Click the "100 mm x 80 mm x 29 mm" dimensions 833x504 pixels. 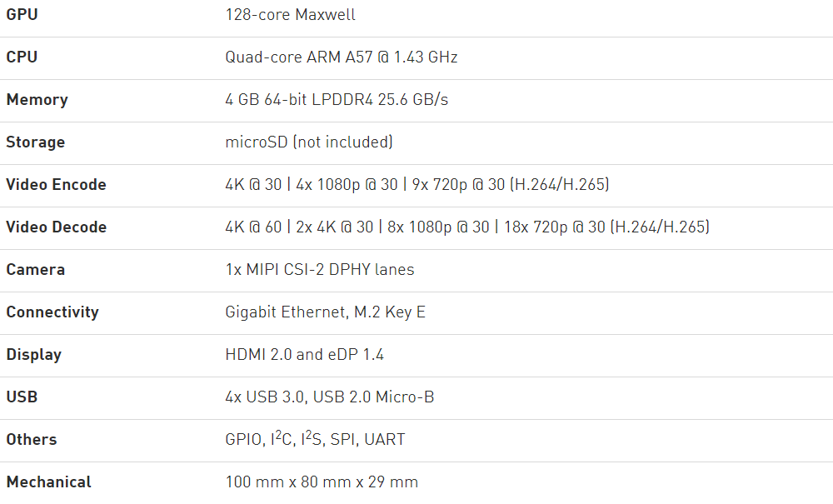click(x=322, y=482)
